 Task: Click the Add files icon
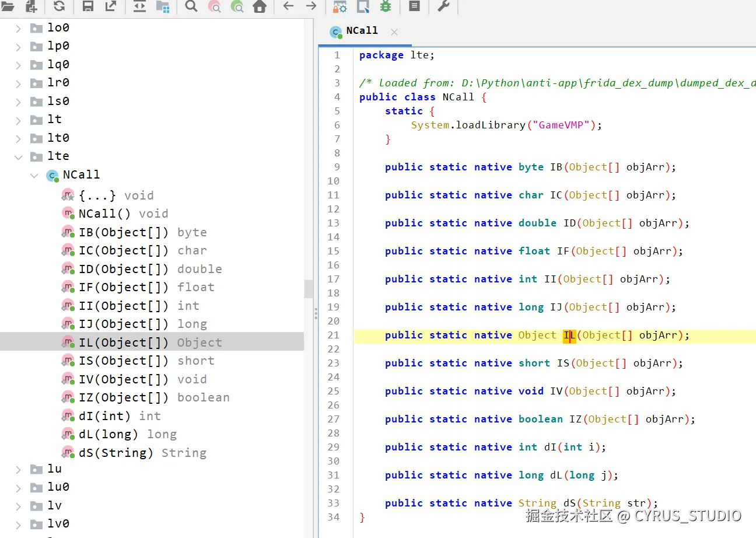pyautogui.click(x=31, y=6)
